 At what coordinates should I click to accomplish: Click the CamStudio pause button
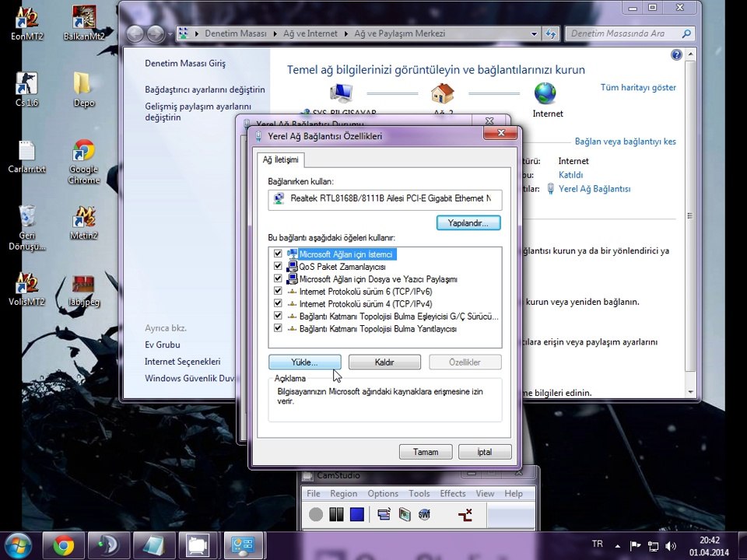click(x=336, y=514)
